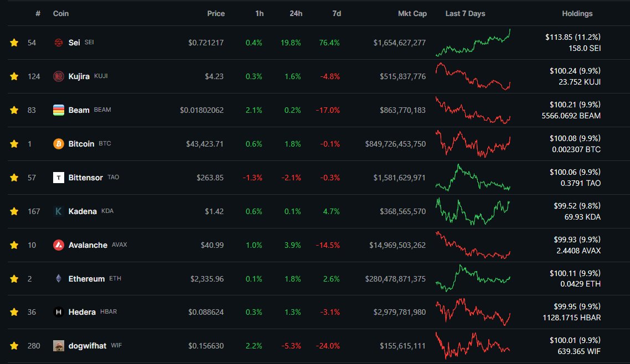Click the Ethereum diamond logo
630x364 pixels.
click(x=59, y=278)
